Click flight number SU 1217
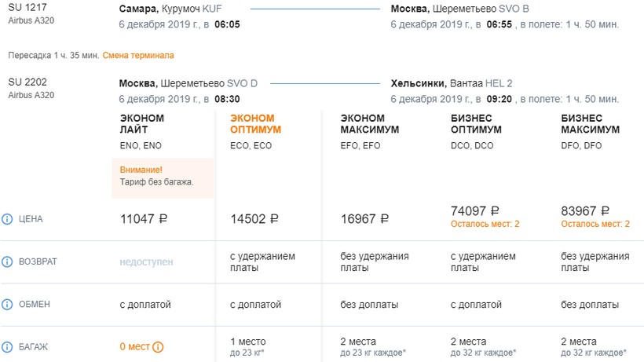 click(26, 8)
